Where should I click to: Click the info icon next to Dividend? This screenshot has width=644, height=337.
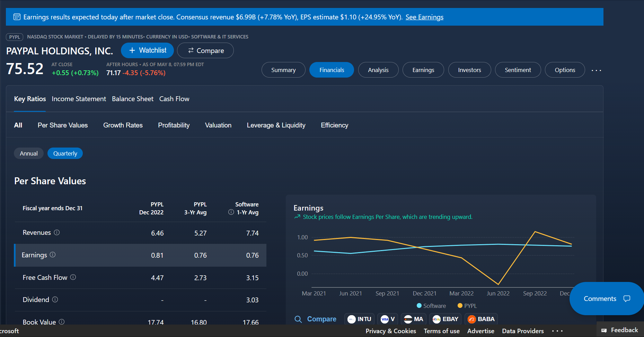pyautogui.click(x=55, y=299)
